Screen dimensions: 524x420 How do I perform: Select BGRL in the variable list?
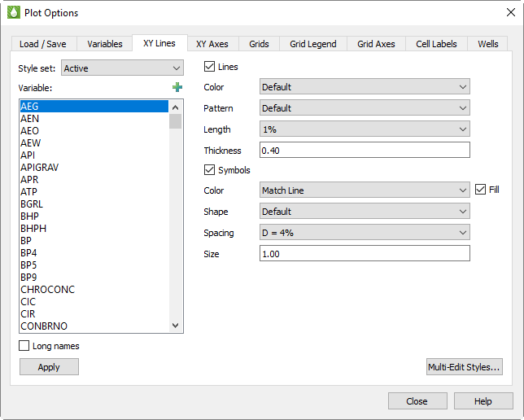[x=94, y=204]
